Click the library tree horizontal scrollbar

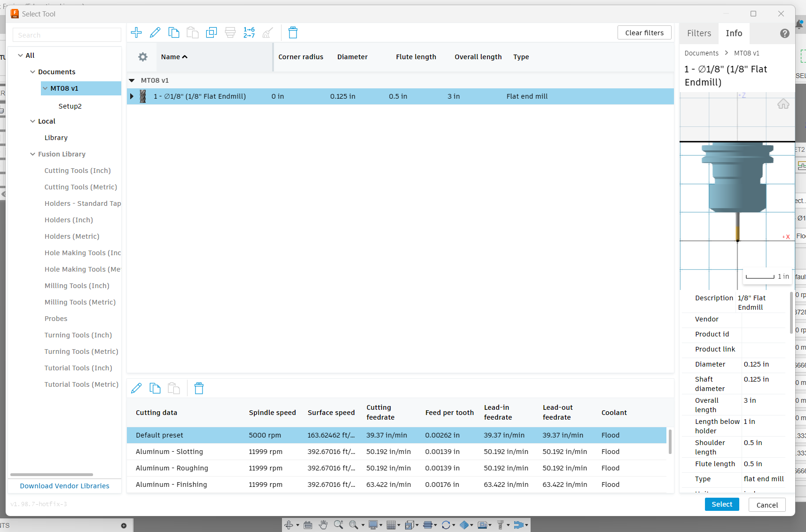(x=52, y=474)
